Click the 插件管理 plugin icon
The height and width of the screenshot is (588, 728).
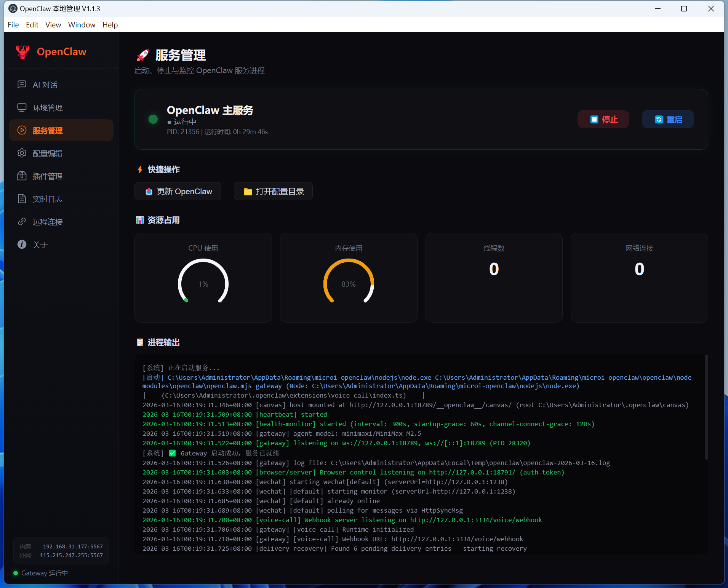(22, 176)
